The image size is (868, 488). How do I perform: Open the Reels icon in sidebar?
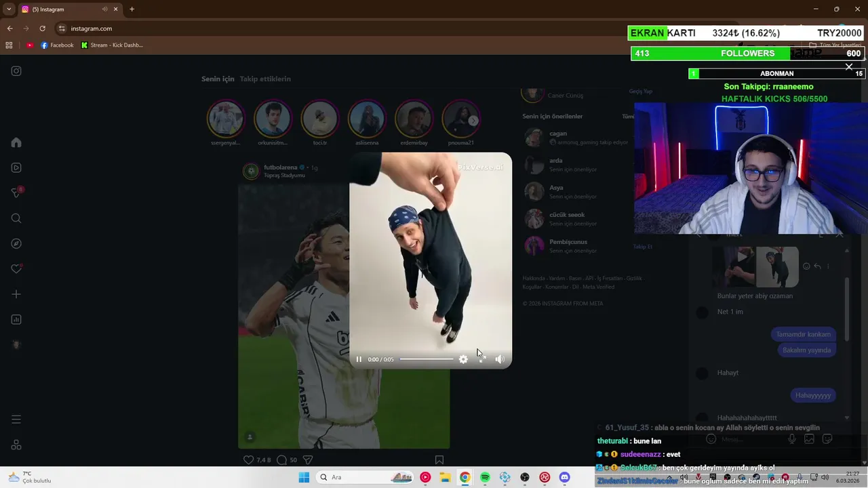tap(16, 167)
